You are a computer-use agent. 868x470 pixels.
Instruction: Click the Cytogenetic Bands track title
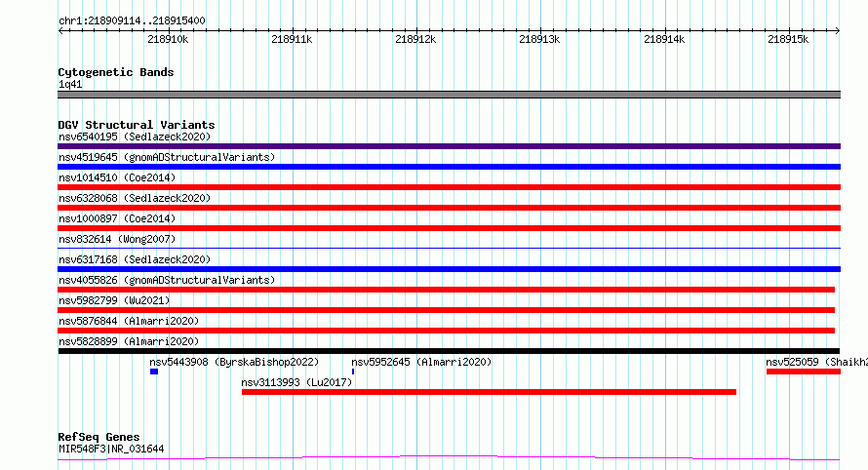tap(116, 72)
